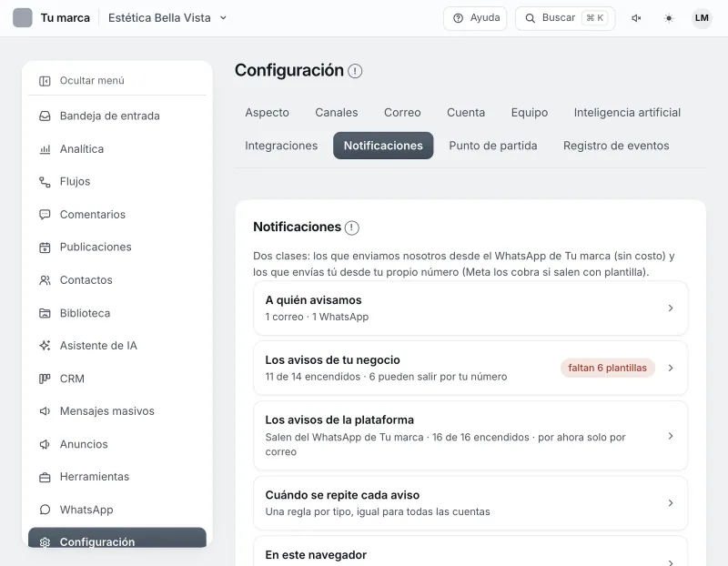Click the Tu marca brand name
Viewport: 728px width, 566px height.
tap(65, 18)
